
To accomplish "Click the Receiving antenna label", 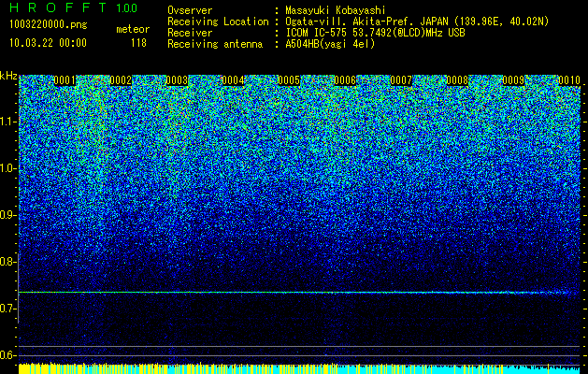I will [x=215, y=44].
